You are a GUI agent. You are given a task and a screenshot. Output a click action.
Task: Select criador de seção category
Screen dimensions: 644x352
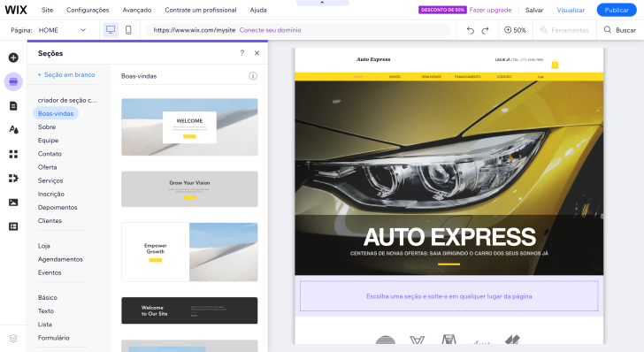67,100
